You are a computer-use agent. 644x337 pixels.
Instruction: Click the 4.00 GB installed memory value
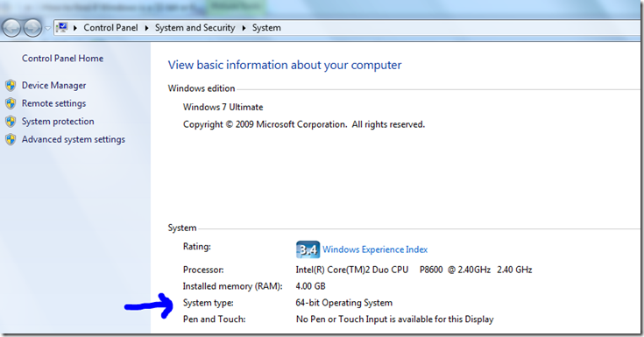[310, 286]
